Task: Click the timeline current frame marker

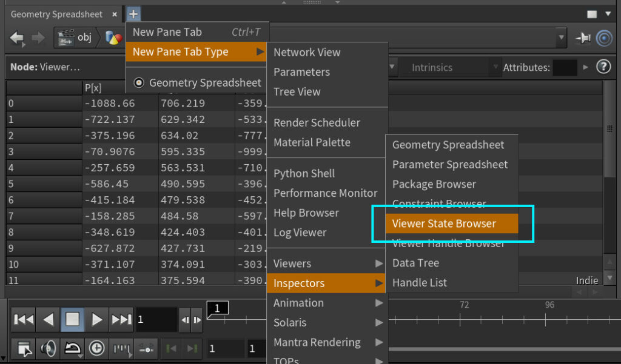Action: (x=218, y=309)
